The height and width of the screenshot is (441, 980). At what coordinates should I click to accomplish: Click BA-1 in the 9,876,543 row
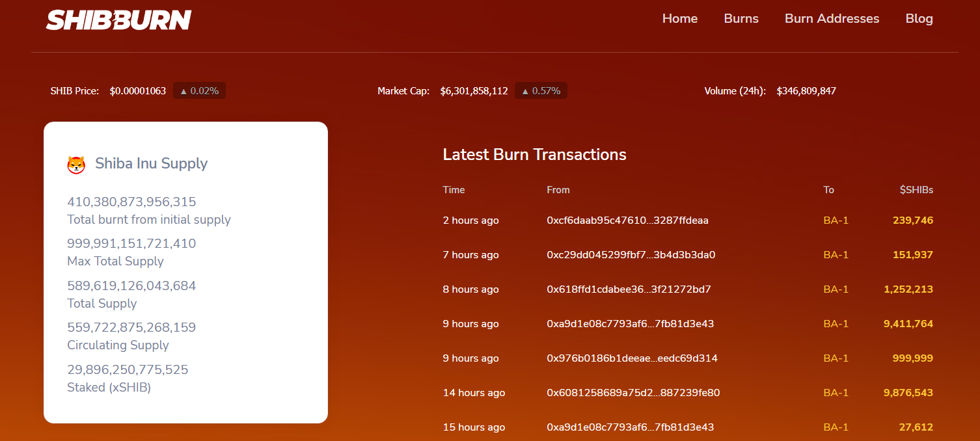pos(836,393)
